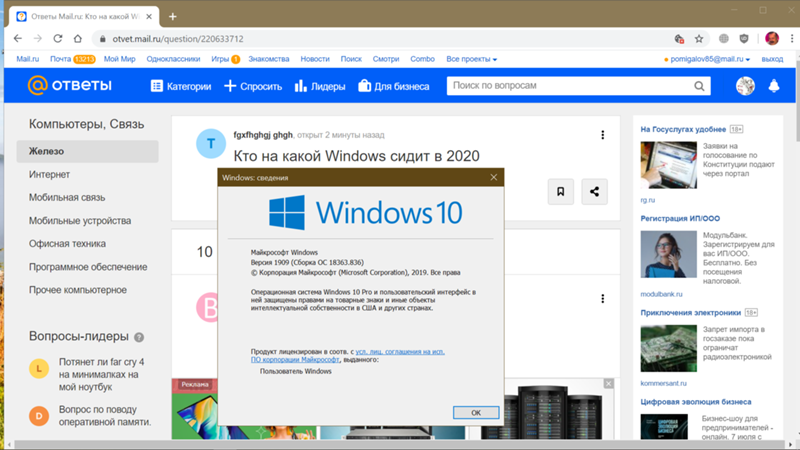The width and height of the screenshot is (800, 450).
Task: Open Знакомства in the top bar
Action: (269, 59)
